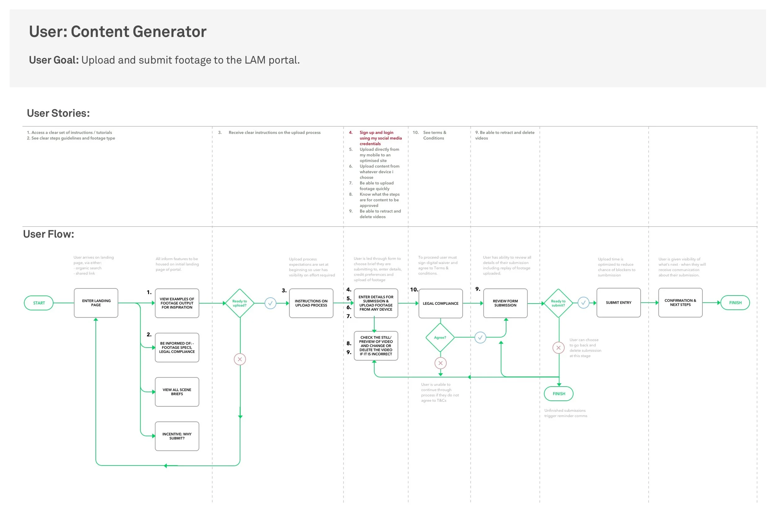Click checkmark circle before Submit Entry
This screenshot has height=532, width=776.
click(x=583, y=303)
